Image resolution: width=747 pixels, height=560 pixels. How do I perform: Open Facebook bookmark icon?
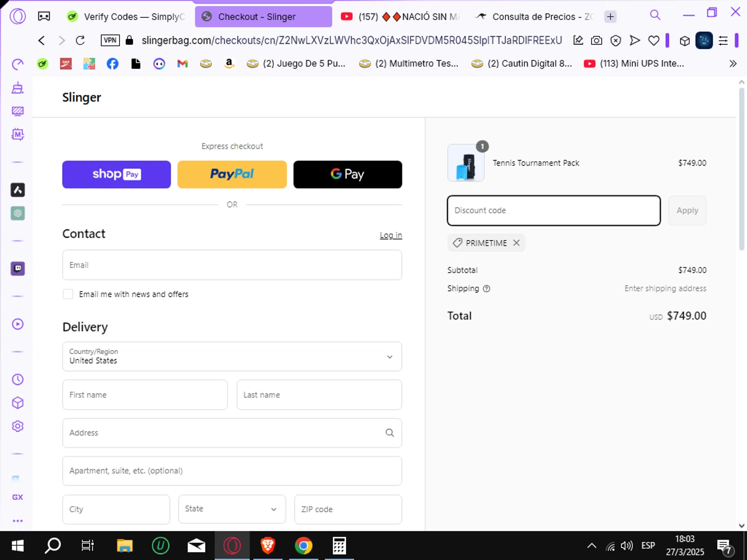(113, 64)
